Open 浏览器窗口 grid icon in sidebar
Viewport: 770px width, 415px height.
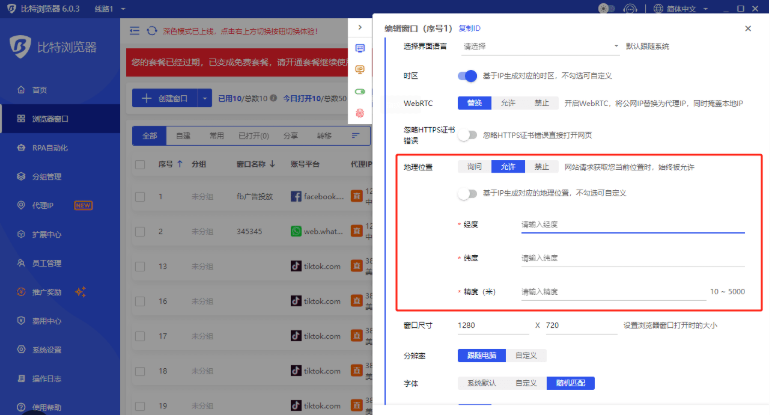(x=21, y=119)
